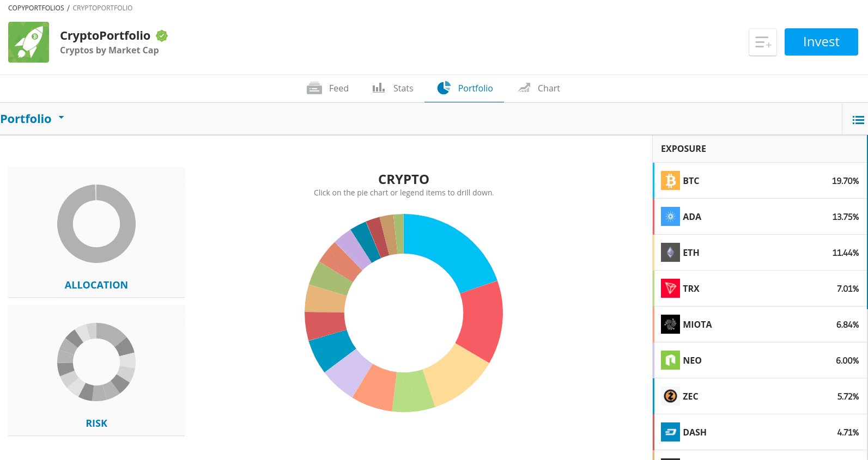Click the DASH ticker label
This screenshot has height=460, width=868.
(695, 432)
